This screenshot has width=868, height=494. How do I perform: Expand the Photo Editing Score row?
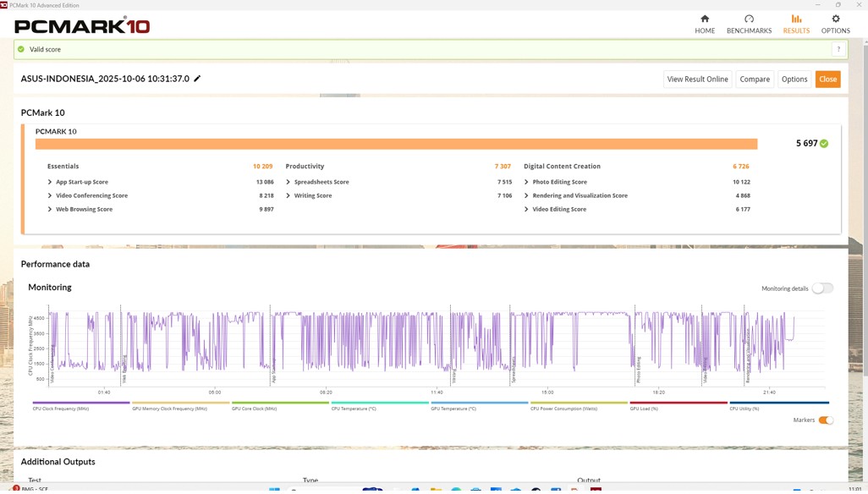click(526, 182)
